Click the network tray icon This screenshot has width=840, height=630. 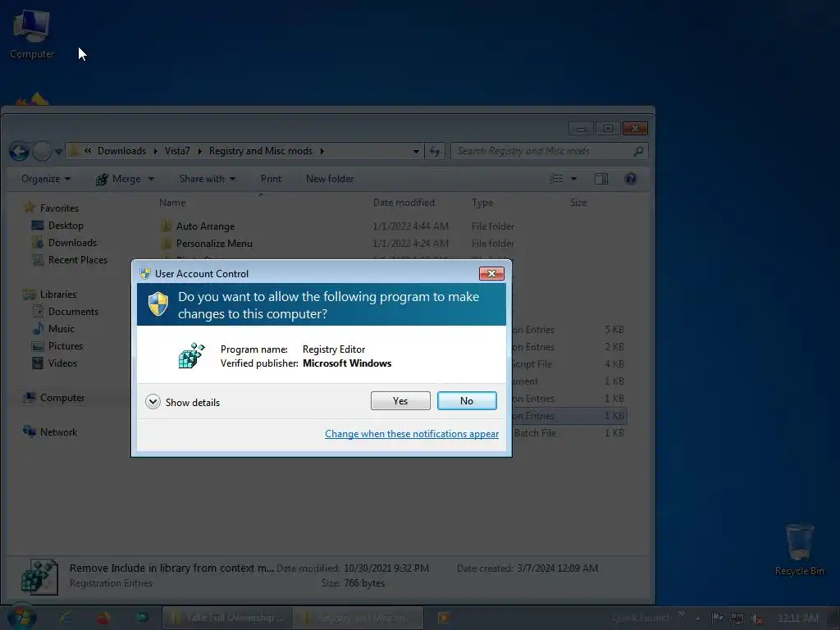tap(737, 619)
